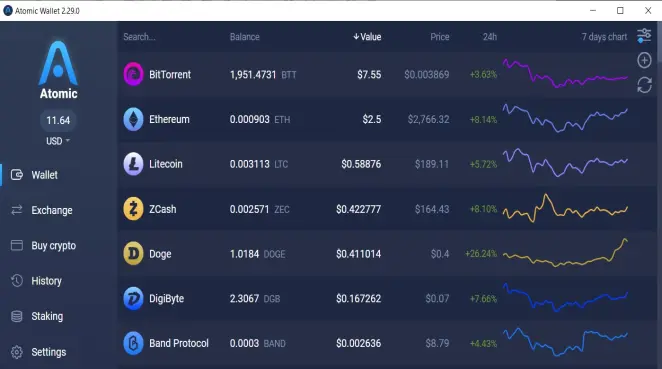This screenshot has height=369, width=662.
Task: Go to the Exchange menu item
Action: pyautogui.click(x=52, y=210)
